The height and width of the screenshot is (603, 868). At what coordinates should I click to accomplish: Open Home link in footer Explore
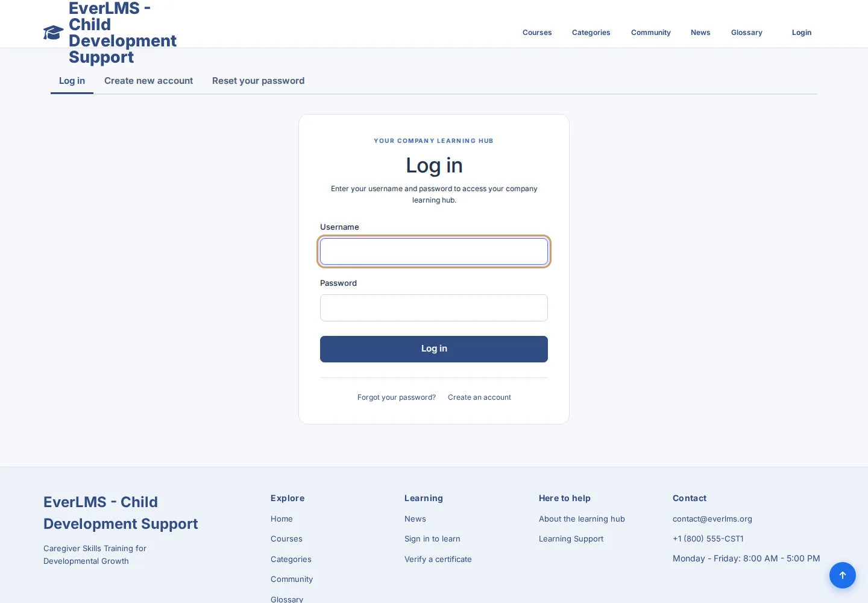click(281, 519)
